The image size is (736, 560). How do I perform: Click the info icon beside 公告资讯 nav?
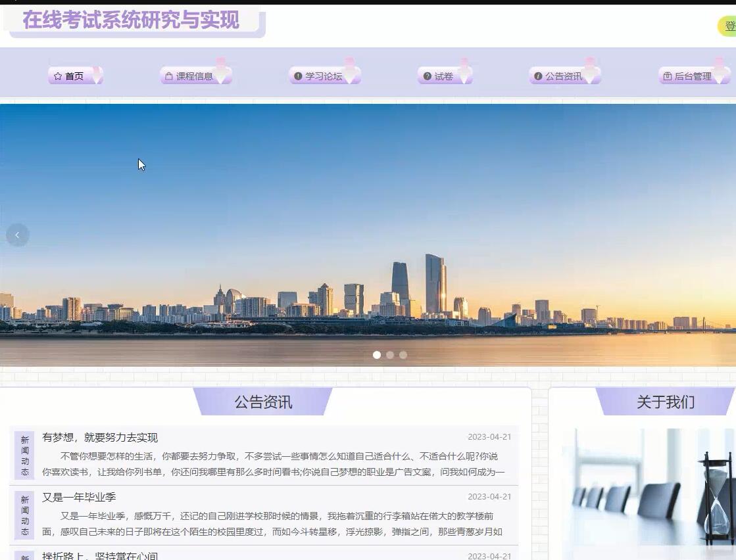point(538,76)
